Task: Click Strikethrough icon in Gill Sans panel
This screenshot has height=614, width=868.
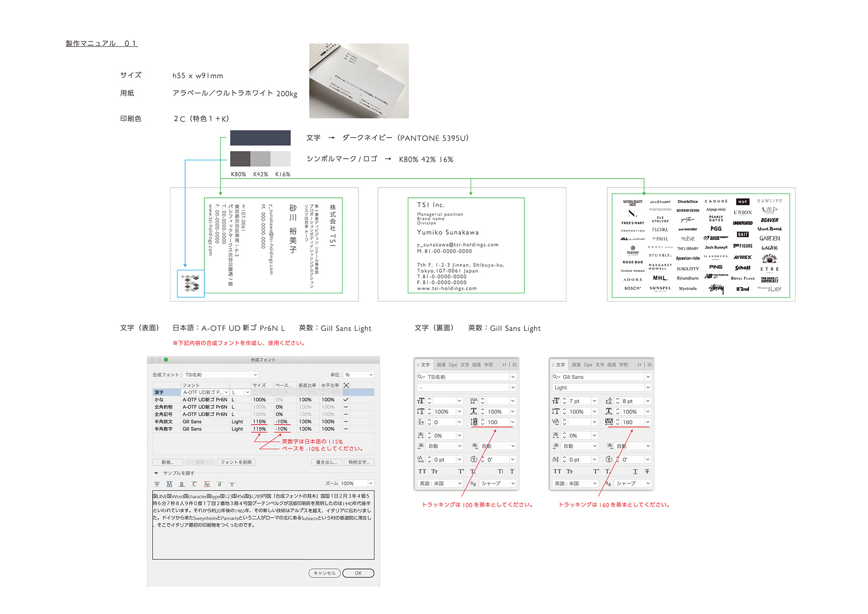Action: point(647,471)
